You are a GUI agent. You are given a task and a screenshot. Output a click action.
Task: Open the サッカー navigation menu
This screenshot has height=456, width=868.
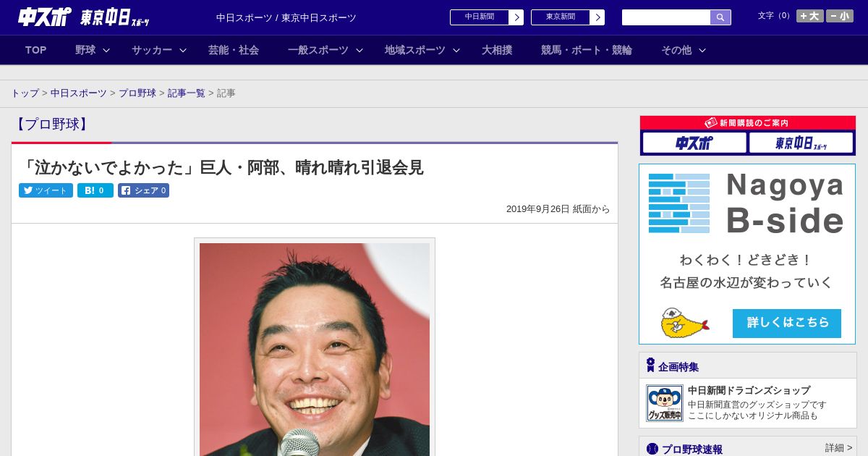pos(152,50)
